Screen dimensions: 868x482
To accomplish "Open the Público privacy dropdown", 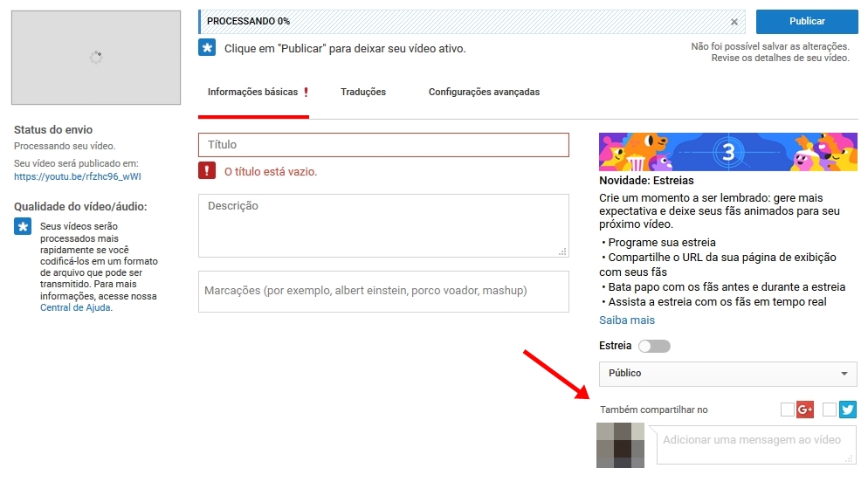I will pyautogui.click(x=728, y=374).
